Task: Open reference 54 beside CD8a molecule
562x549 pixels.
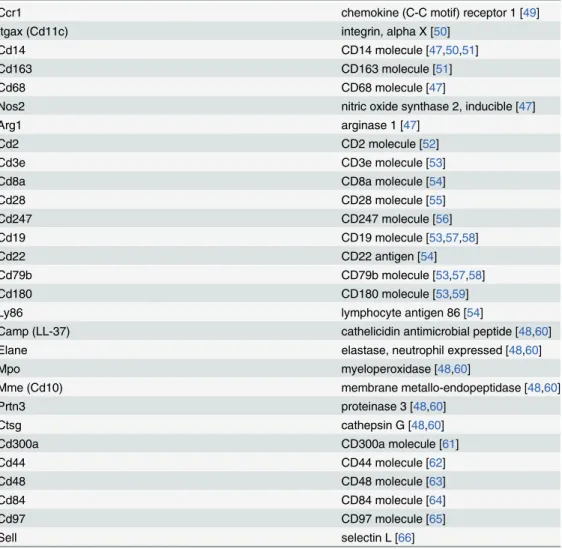Action: [435, 182]
